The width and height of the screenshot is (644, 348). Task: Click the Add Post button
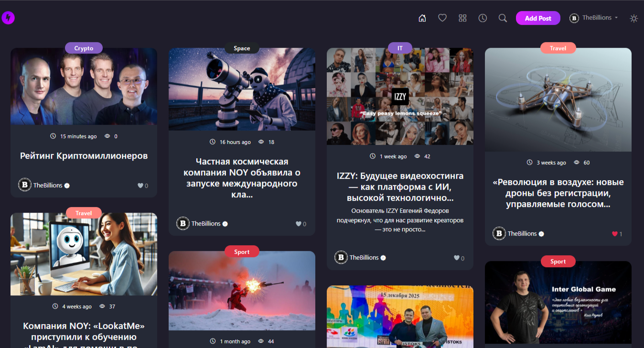pyautogui.click(x=538, y=18)
